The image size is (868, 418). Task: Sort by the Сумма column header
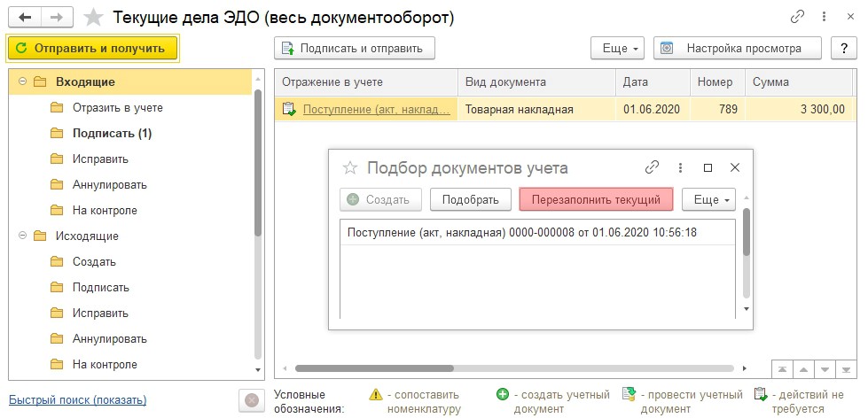(x=770, y=82)
